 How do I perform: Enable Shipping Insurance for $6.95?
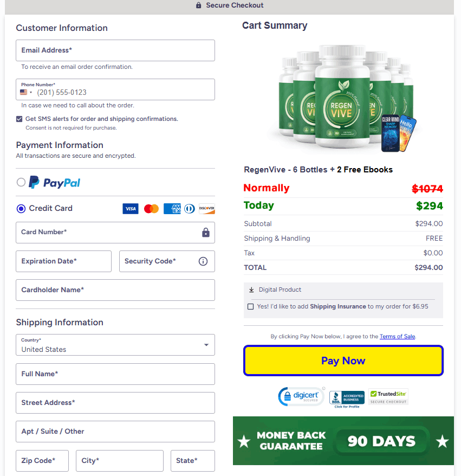(250, 307)
